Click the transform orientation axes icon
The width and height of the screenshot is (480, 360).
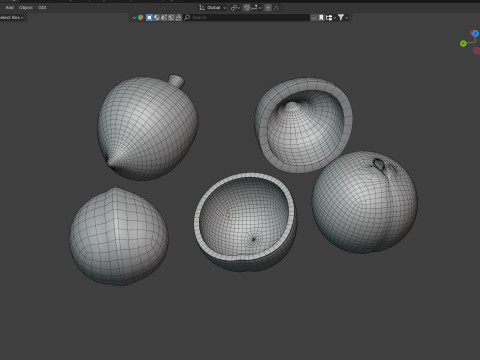pos(202,7)
